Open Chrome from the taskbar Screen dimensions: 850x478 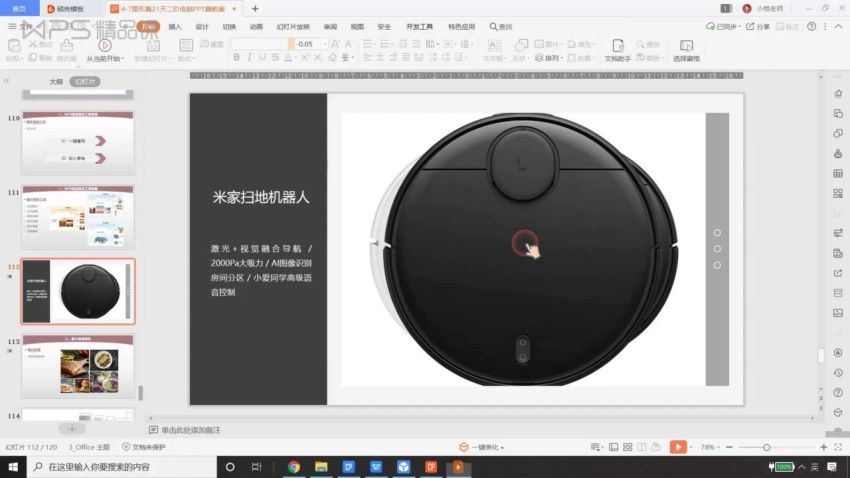tap(294, 467)
